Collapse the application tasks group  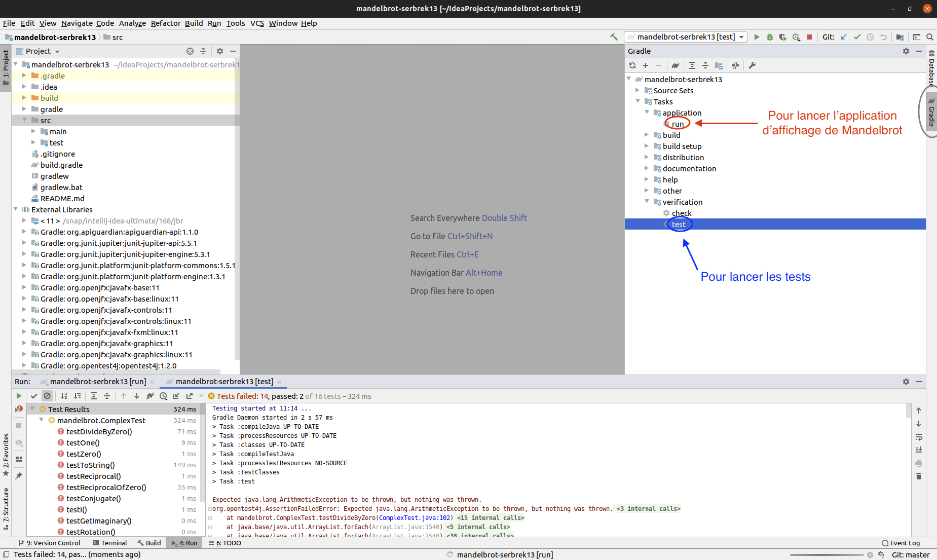point(647,113)
